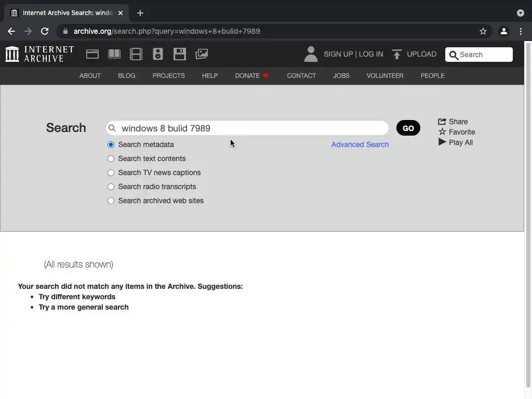Open the Software floppy disk icon
The width and height of the screenshot is (532, 399).
pos(179,54)
